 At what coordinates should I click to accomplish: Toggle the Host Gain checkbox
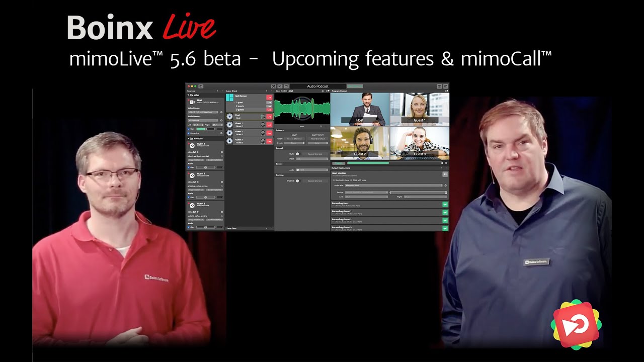point(188,129)
